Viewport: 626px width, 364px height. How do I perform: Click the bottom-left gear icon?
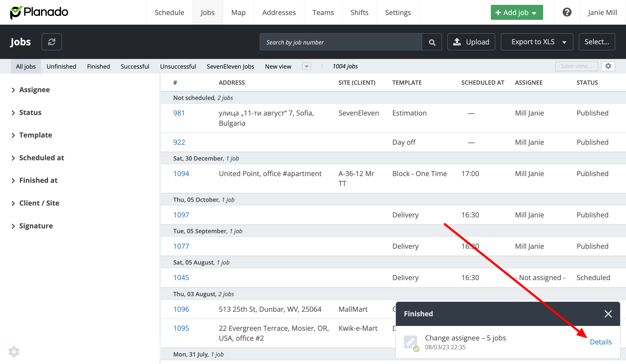[14, 352]
